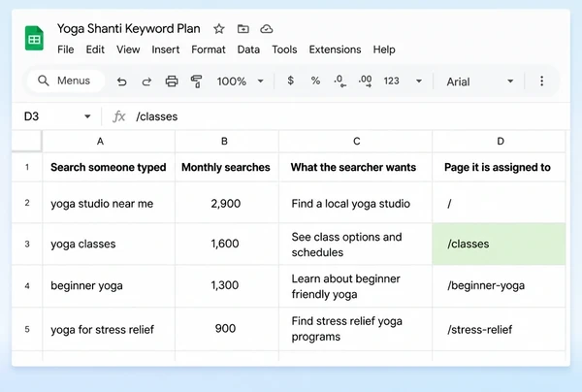Select the 'yoga for stress relief' cell

click(x=109, y=329)
